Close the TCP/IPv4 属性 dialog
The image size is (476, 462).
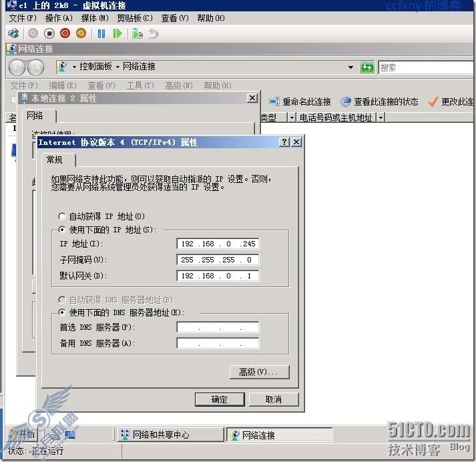(296, 142)
